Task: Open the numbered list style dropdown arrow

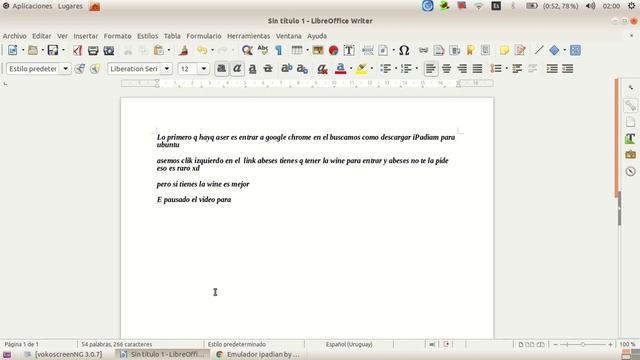Action: tap(416, 69)
